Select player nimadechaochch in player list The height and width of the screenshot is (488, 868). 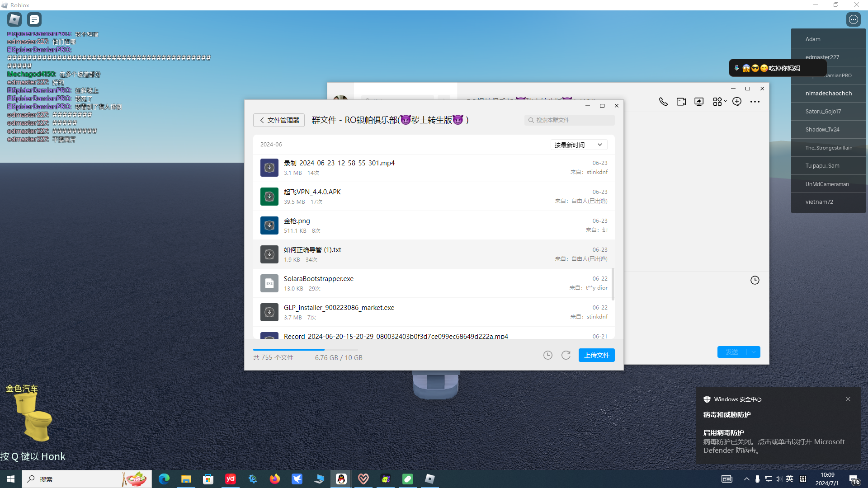pyautogui.click(x=828, y=94)
